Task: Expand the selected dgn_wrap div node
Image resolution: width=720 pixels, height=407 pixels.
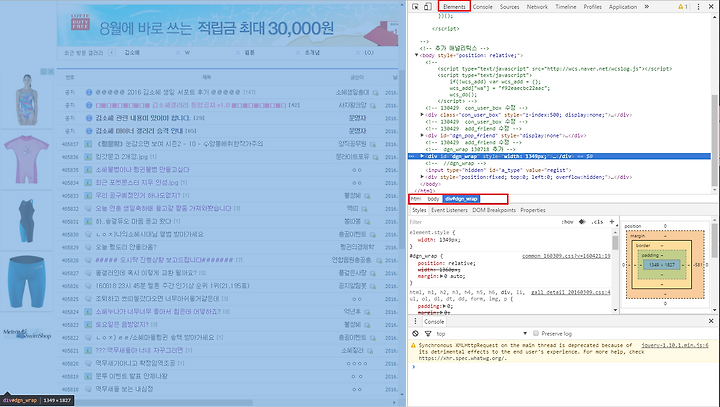Action: (x=422, y=156)
